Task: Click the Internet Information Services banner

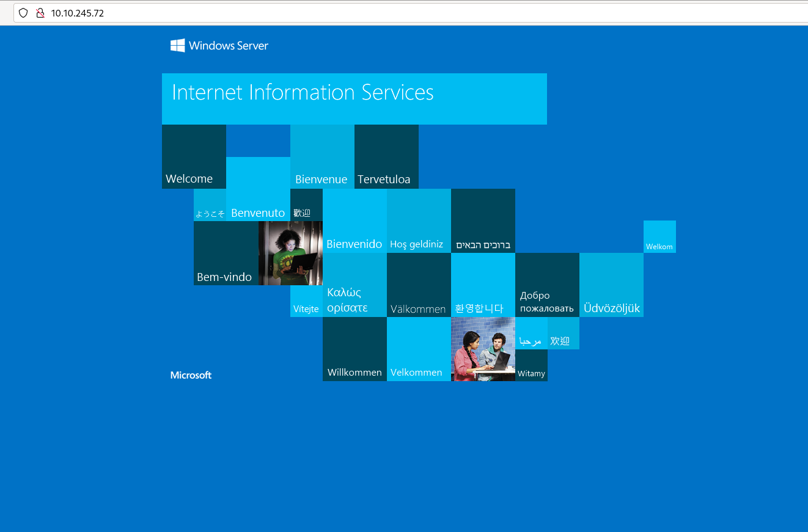Action: pyautogui.click(x=354, y=98)
